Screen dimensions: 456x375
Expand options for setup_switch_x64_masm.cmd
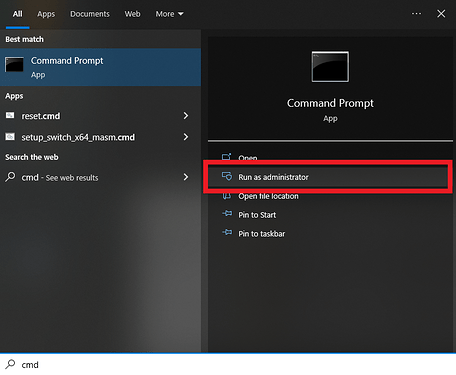[x=186, y=137]
